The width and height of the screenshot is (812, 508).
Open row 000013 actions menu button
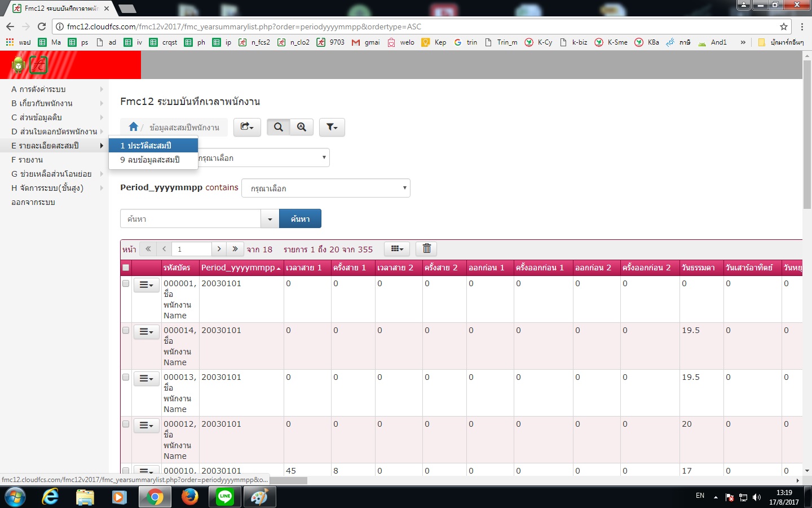[x=147, y=379]
